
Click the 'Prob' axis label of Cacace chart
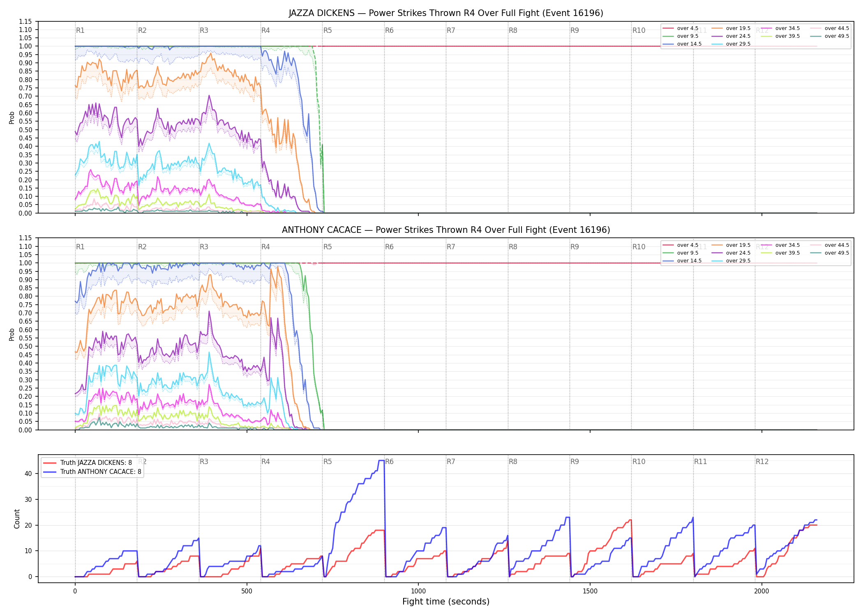12,334
